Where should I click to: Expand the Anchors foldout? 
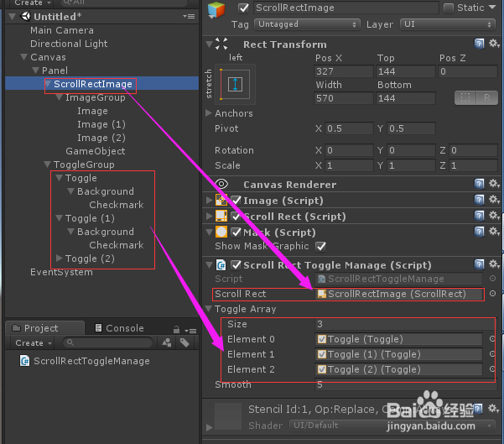tap(209, 113)
